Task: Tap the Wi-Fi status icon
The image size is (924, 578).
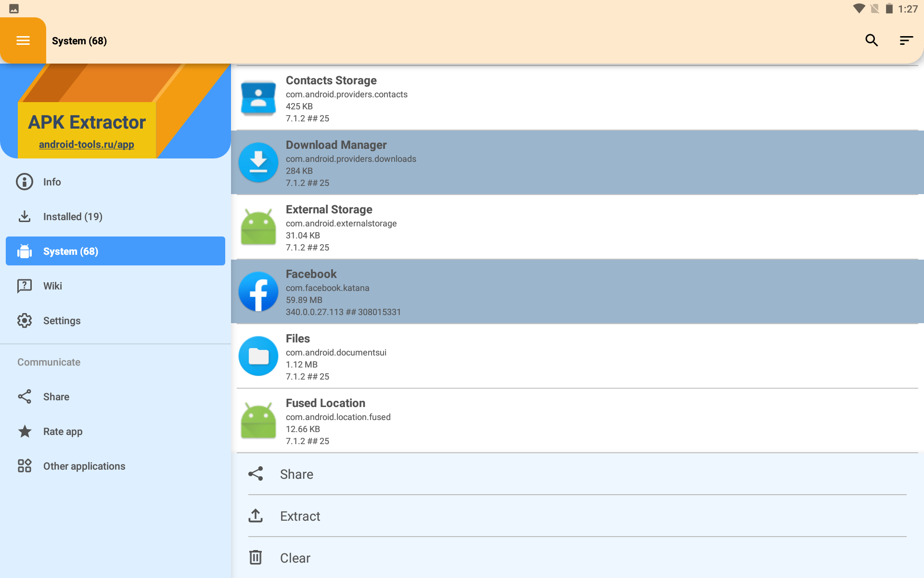Action: (859, 9)
